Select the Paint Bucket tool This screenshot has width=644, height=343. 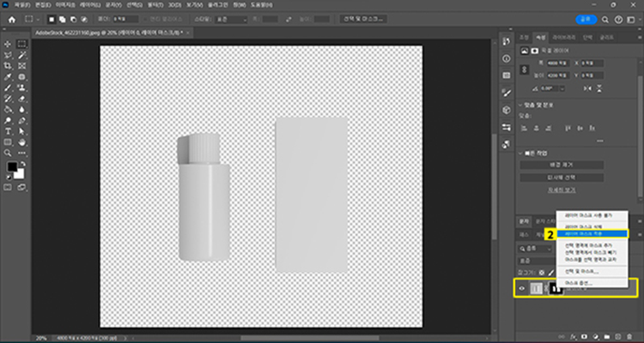coord(8,110)
